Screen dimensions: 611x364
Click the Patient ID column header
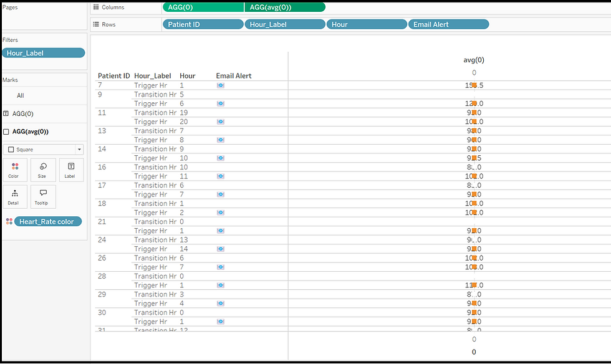[113, 76]
